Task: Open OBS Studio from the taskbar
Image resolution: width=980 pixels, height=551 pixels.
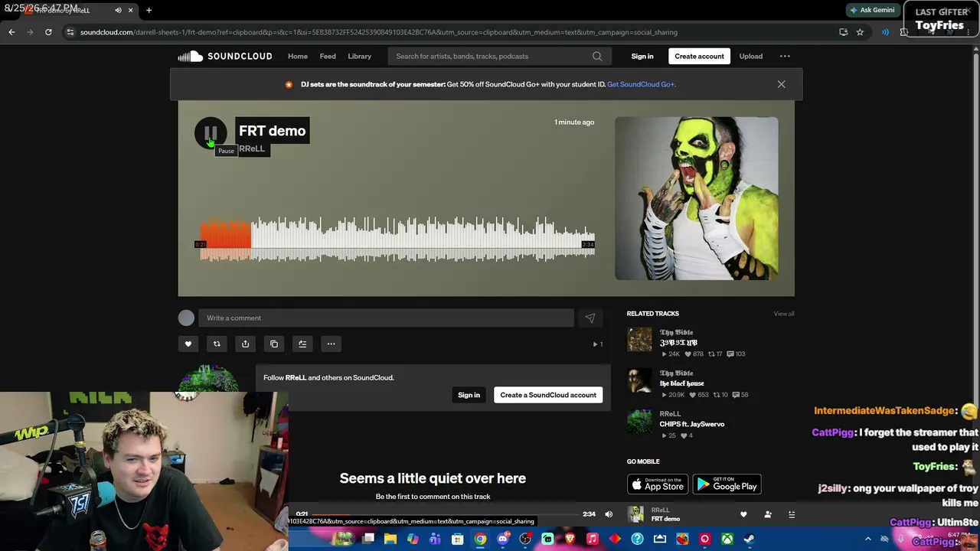Action: pos(525,539)
